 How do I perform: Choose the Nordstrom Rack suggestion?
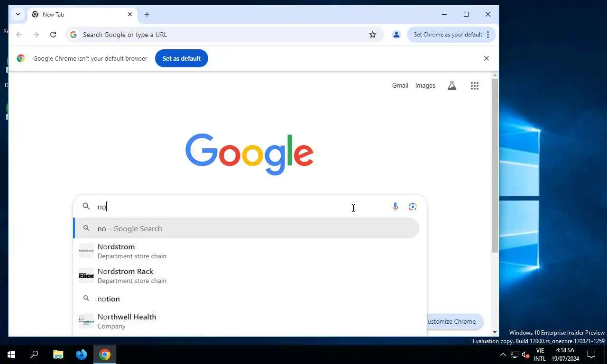pos(247,276)
